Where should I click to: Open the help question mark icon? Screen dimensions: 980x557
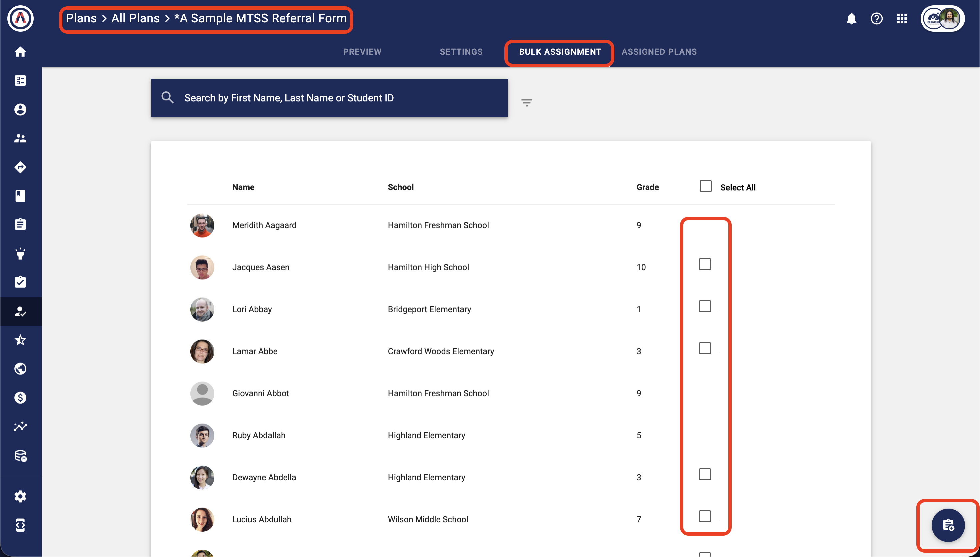point(876,18)
